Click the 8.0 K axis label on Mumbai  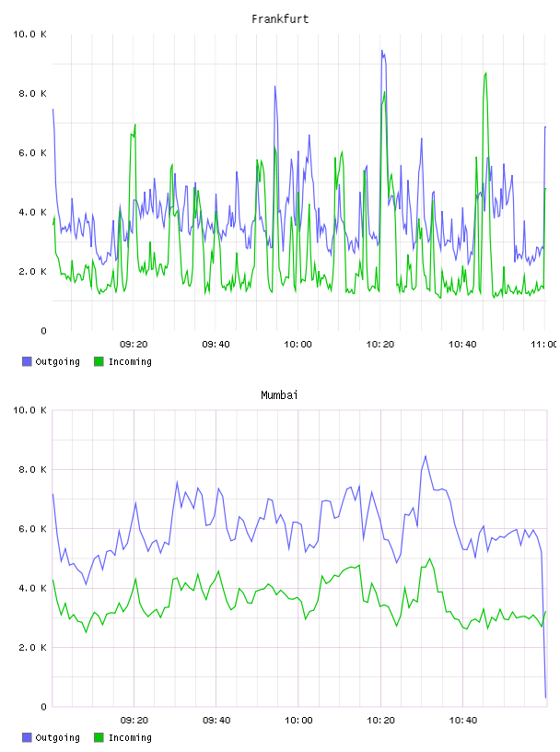[x=32, y=469]
